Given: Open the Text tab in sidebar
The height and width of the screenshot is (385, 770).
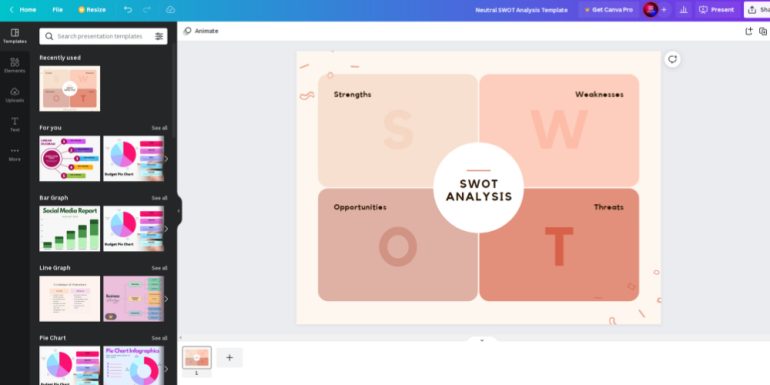Looking at the screenshot, I should tap(15, 124).
